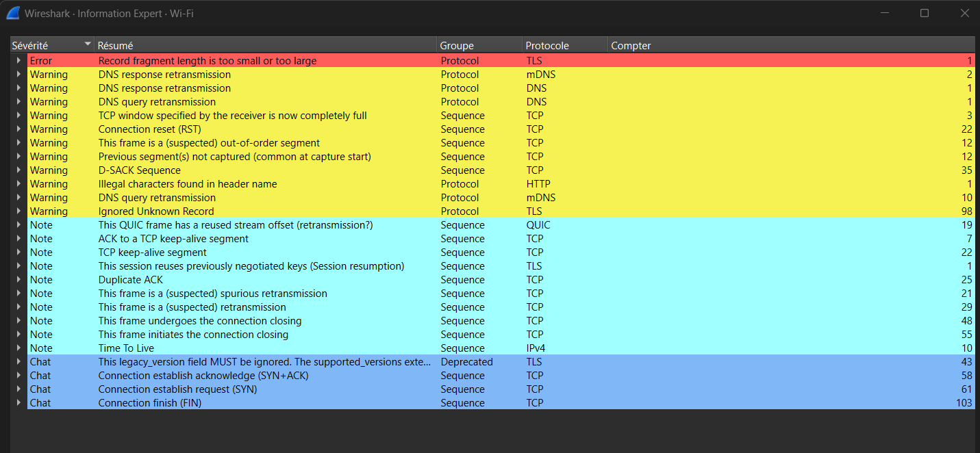Viewport: 980px width, 453px height.
Task: Maximize the Information Expert window
Action: [925, 13]
